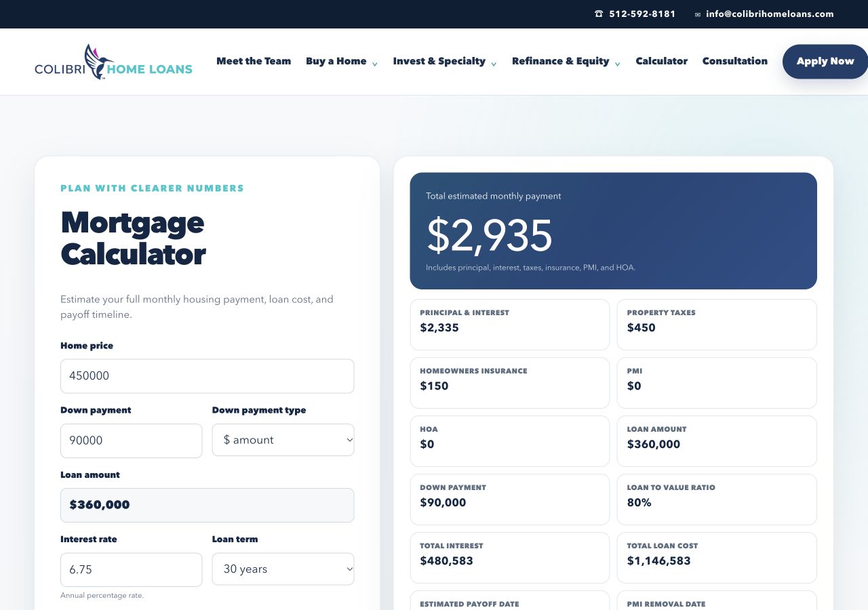Screen dimensions: 868x610
Task: Click the Total Interest $480,583 card
Action: 510,558
